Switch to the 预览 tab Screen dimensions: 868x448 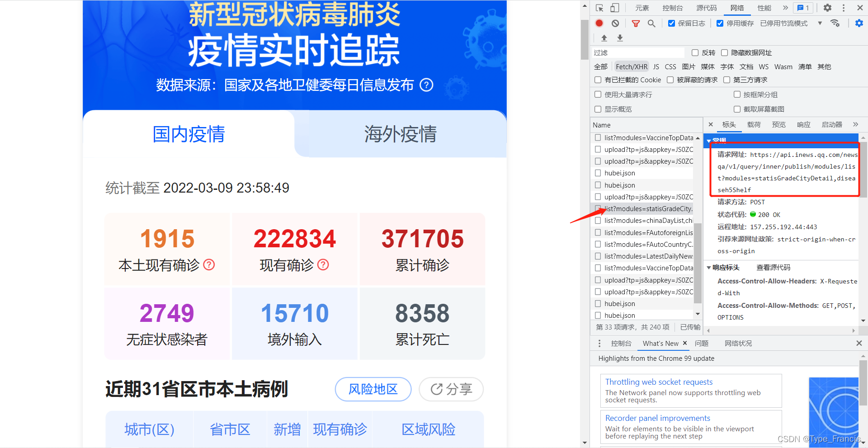[x=778, y=125]
